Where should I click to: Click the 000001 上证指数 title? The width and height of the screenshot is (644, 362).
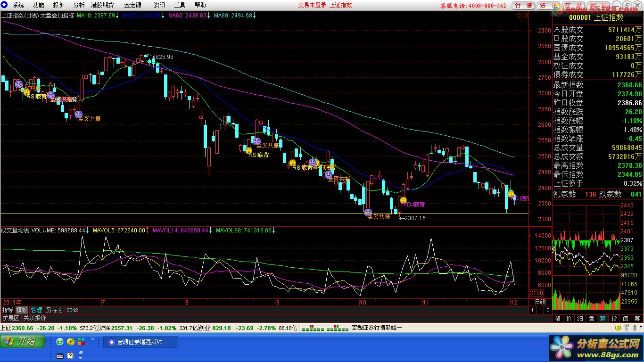(597, 17)
